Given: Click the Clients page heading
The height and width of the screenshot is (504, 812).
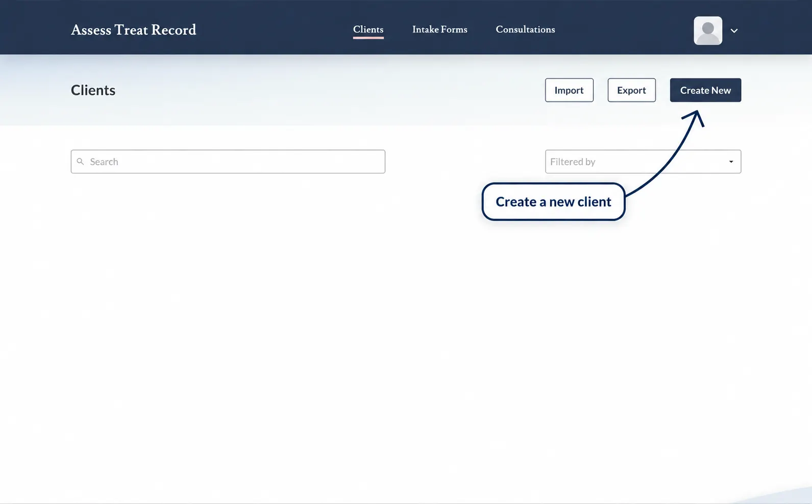Looking at the screenshot, I should 93,90.
